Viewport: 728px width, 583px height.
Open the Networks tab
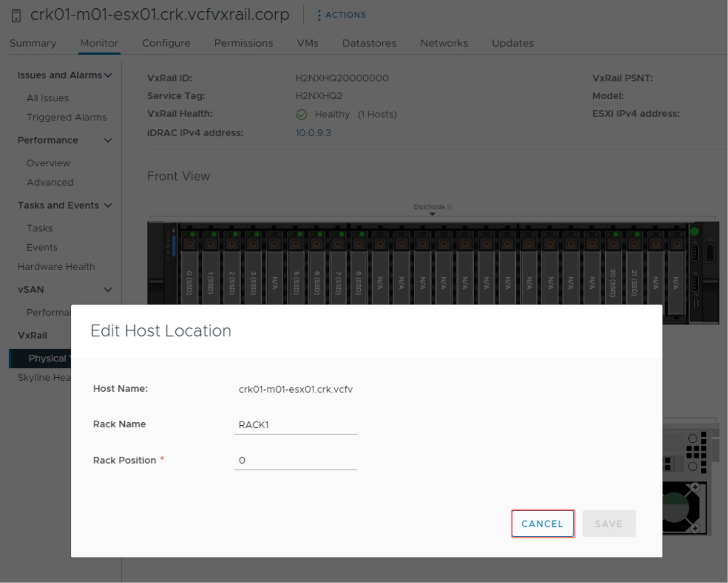(444, 43)
